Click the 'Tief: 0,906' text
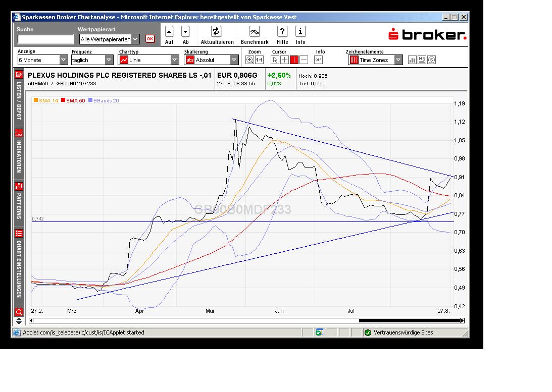Image resolution: width=552 pixels, height=392 pixels. tap(312, 84)
